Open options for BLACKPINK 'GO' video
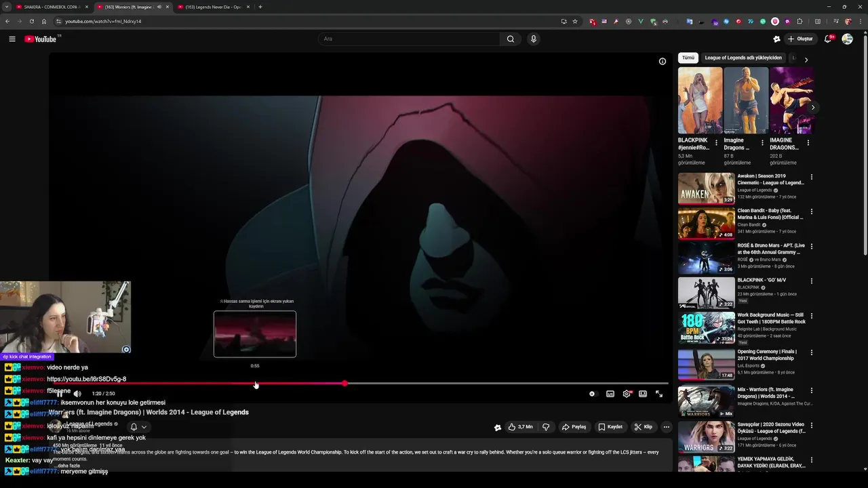 [811, 281]
